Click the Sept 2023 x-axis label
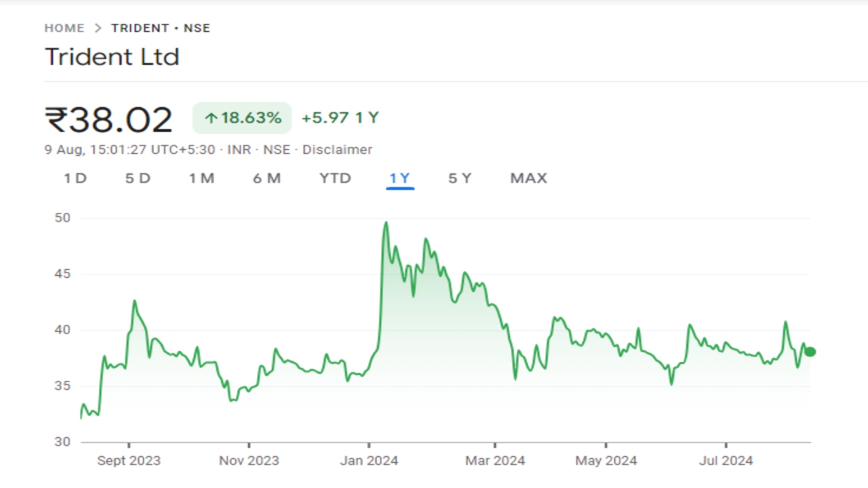The height and width of the screenshot is (488, 868). click(129, 460)
